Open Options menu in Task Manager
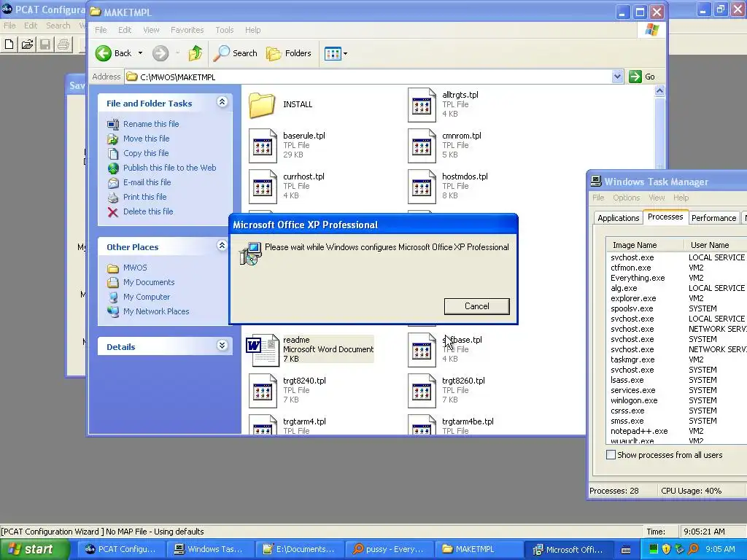This screenshot has height=560, width=747. coord(626,198)
